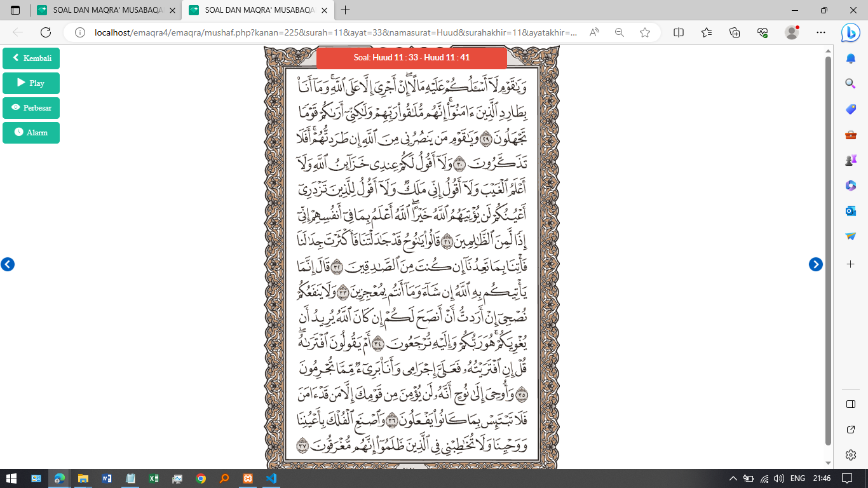868x488 pixels.
Task: Go to the previous mushaf page arrow
Action: point(8,264)
